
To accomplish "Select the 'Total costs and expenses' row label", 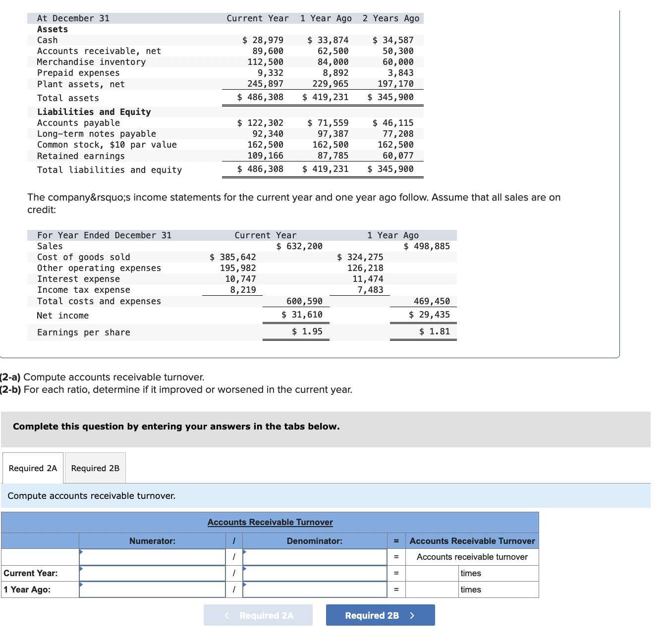I will [x=99, y=301].
